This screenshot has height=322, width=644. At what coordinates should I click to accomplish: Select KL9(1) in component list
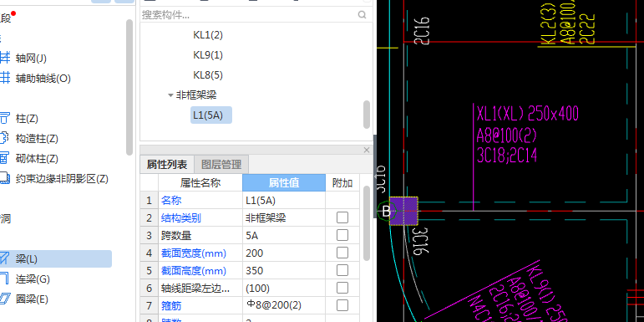(x=208, y=55)
